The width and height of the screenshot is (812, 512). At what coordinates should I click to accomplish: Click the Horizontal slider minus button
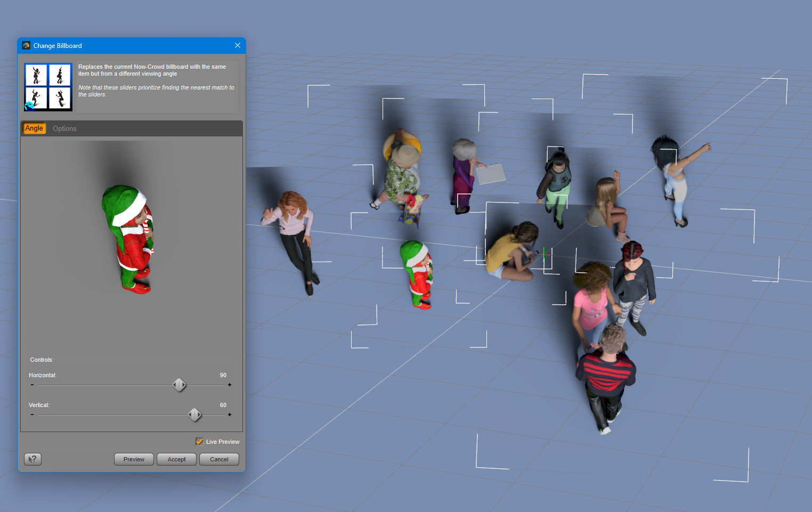pyautogui.click(x=33, y=385)
